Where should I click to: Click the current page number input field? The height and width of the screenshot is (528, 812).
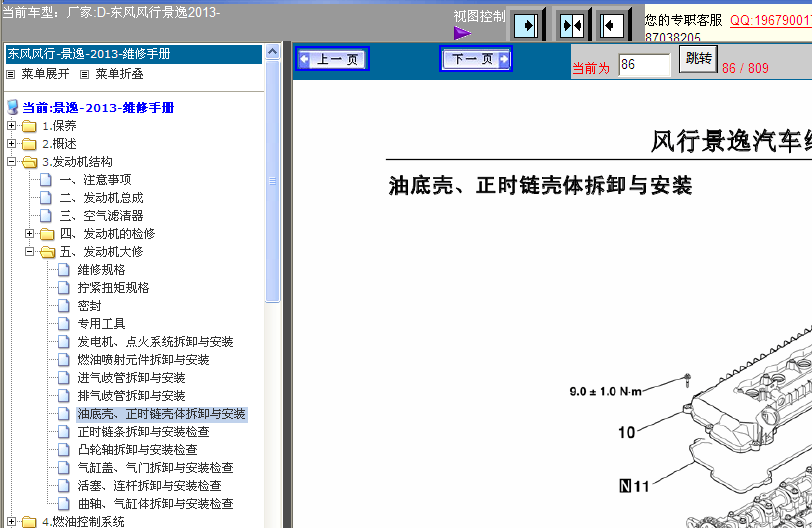tap(644, 65)
